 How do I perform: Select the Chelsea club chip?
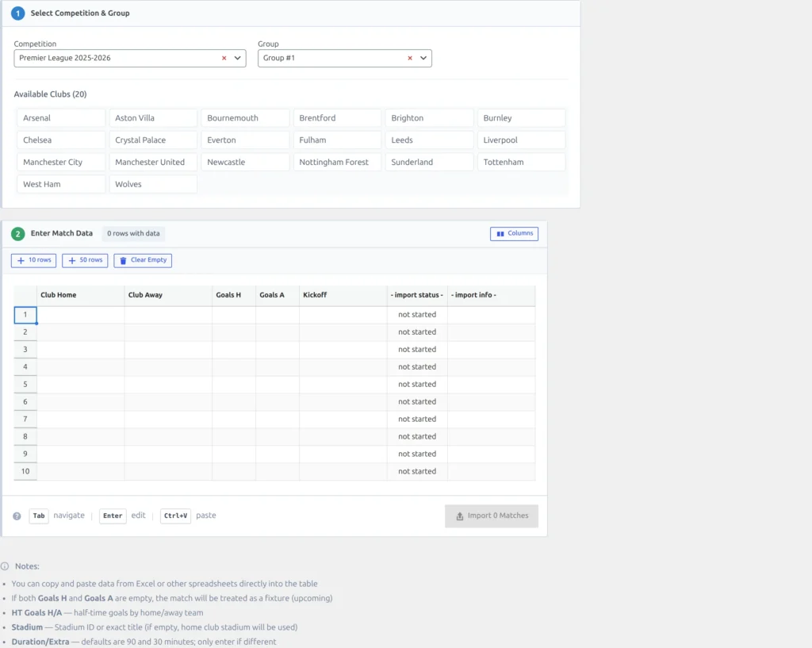pyautogui.click(x=61, y=140)
